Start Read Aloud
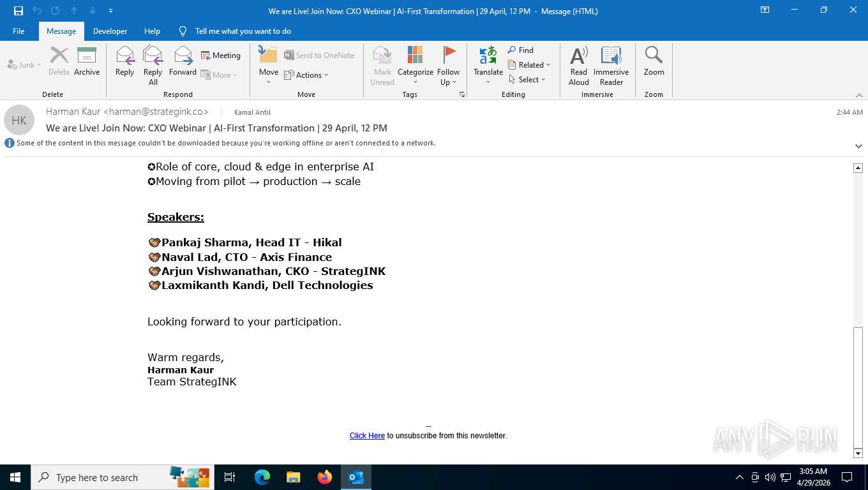The width and height of the screenshot is (868, 490). coord(579,65)
